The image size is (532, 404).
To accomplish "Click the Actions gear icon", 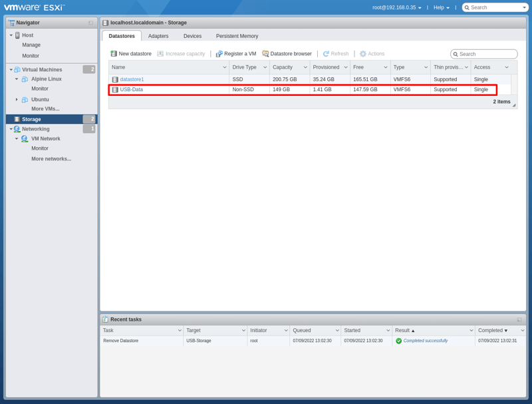I will (x=363, y=54).
